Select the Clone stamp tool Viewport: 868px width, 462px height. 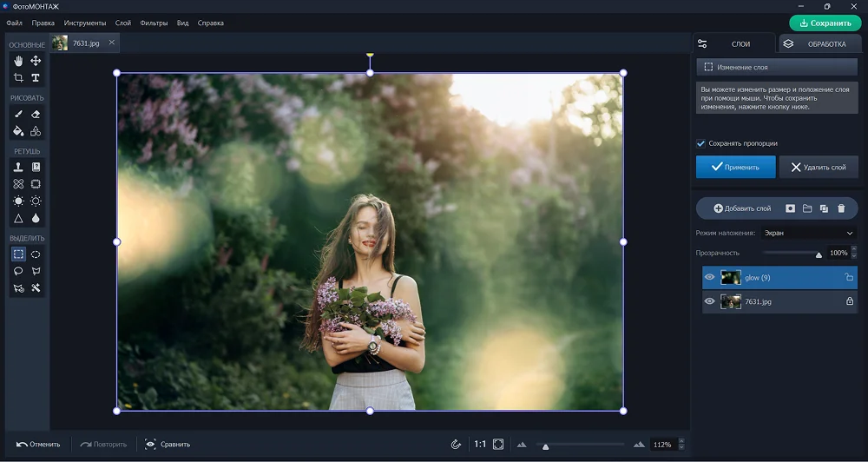point(18,167)
